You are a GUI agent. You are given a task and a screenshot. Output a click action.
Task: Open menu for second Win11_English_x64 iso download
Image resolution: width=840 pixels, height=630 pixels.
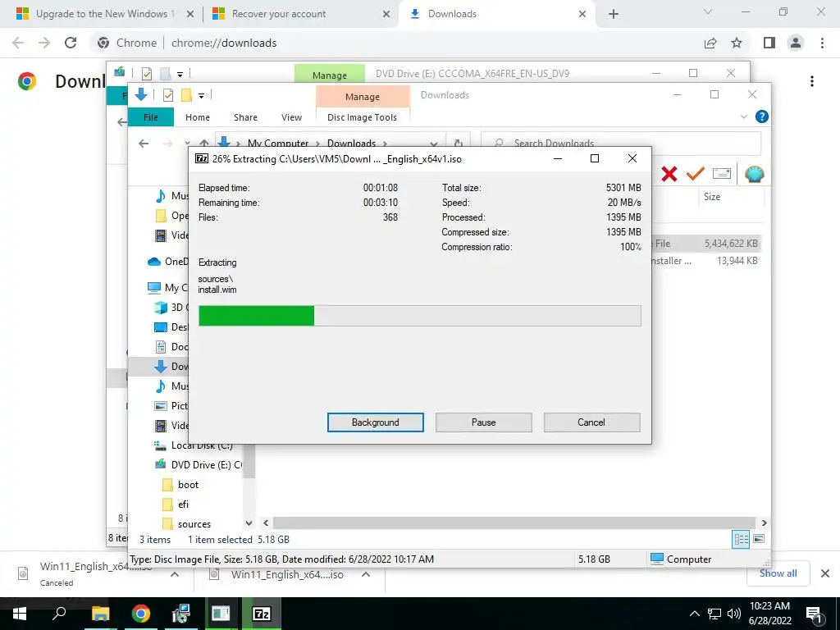[366, 574]
